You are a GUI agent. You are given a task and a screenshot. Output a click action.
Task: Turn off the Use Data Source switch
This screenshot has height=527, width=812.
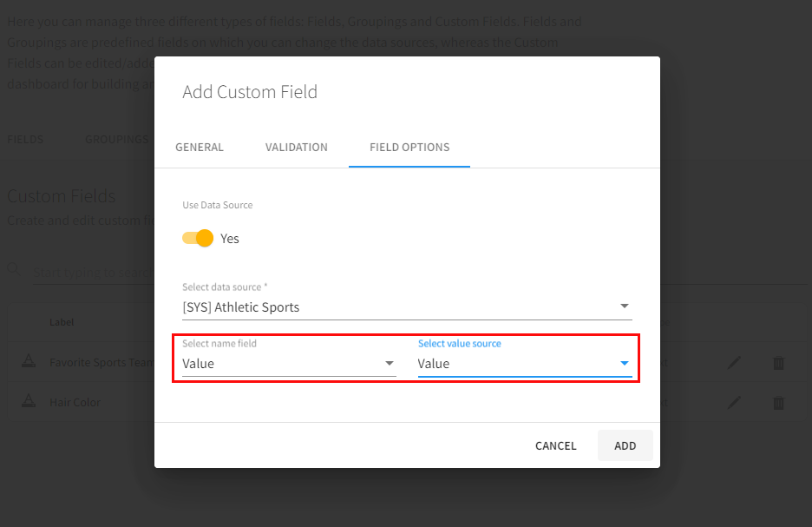click(x=199, y=238)
